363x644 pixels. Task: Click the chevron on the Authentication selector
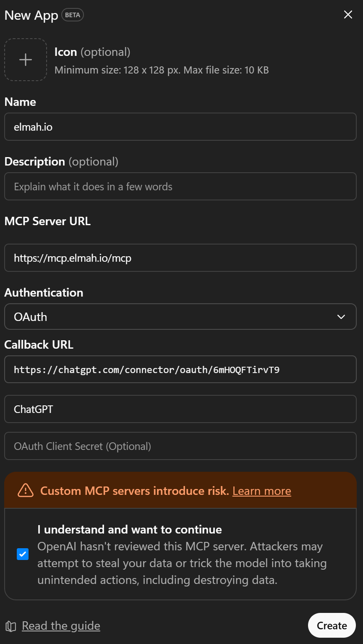pyautogui.click(x=341, y=316)
